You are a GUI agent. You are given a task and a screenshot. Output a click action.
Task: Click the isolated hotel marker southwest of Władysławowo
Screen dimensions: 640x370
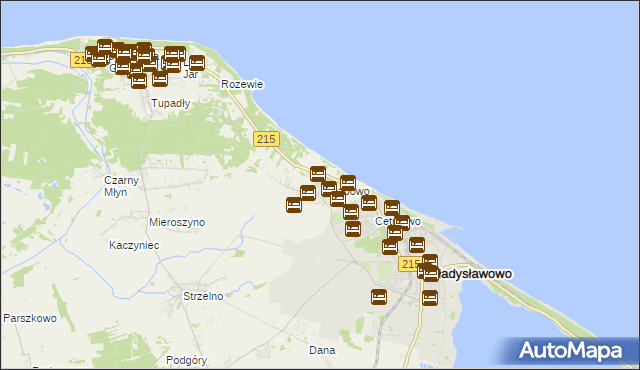[x=379, y=297]
